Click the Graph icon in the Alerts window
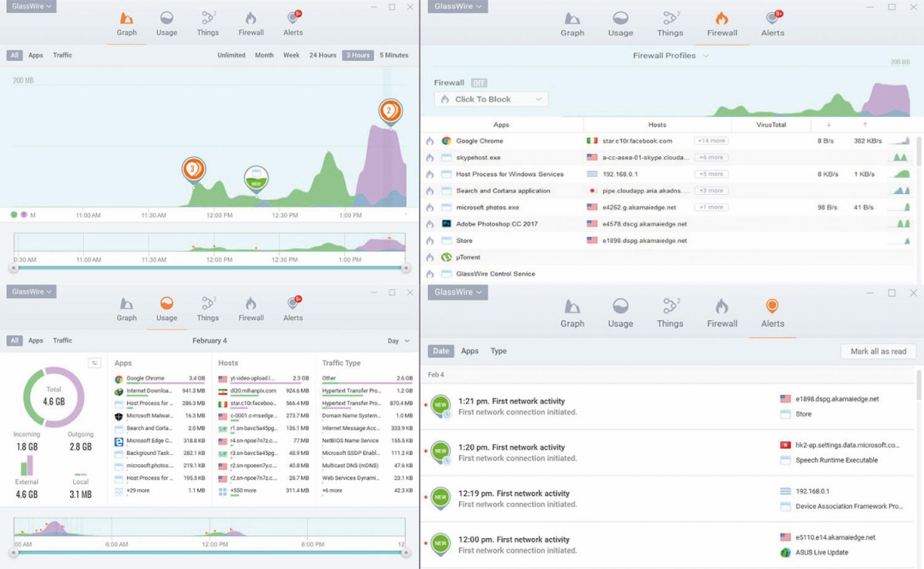The height and width of the screenshot is (569, 924). 572,306
